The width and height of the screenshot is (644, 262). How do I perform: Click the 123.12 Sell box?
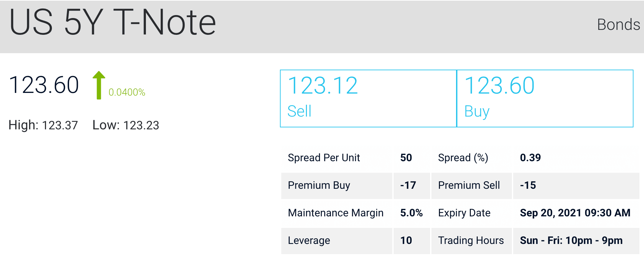tap(368, 98)
